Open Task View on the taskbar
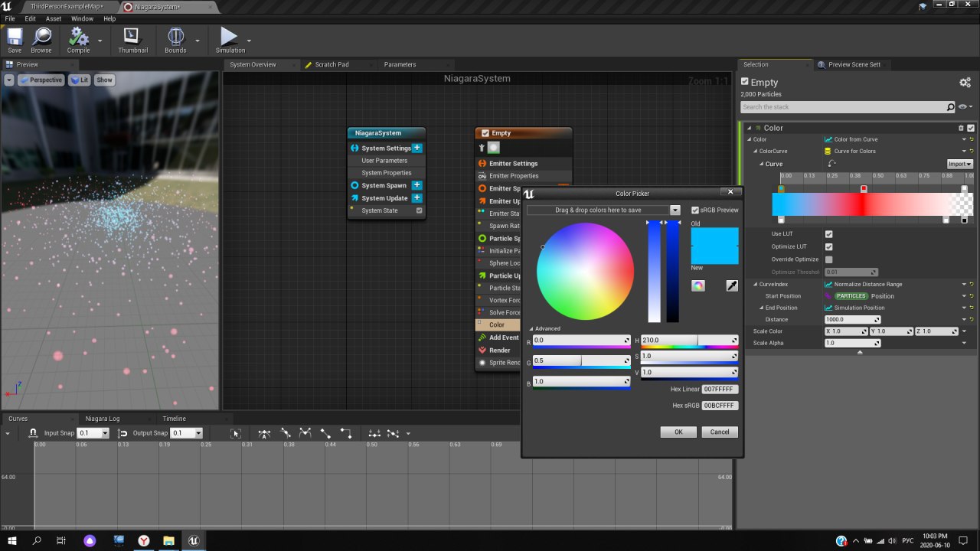980x551 pixels. pyautogui.click(x=61, y=541)
